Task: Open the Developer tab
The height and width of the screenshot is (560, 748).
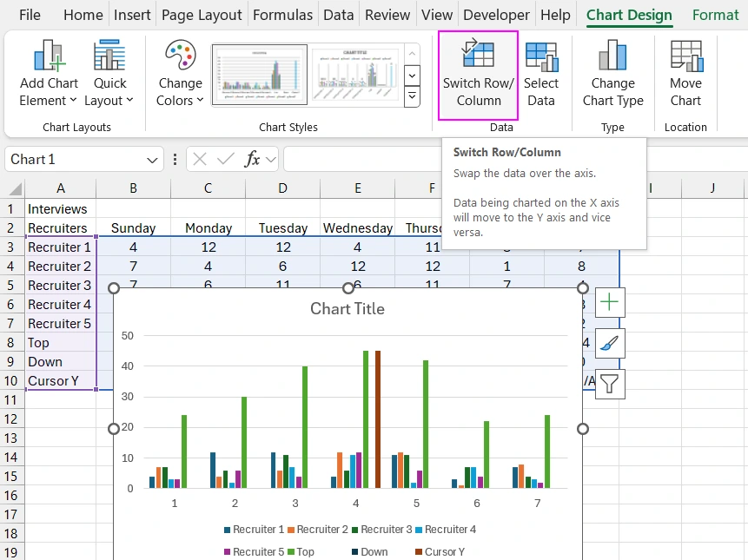Action: click(x=496, y=15)
